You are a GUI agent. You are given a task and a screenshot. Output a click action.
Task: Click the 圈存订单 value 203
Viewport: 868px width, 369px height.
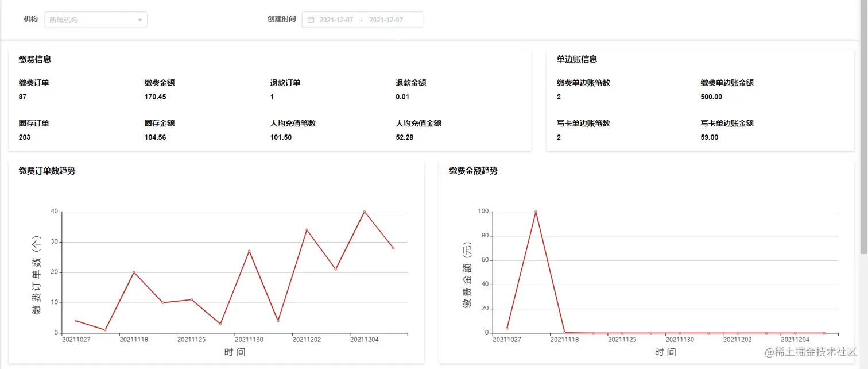point(24,137)
